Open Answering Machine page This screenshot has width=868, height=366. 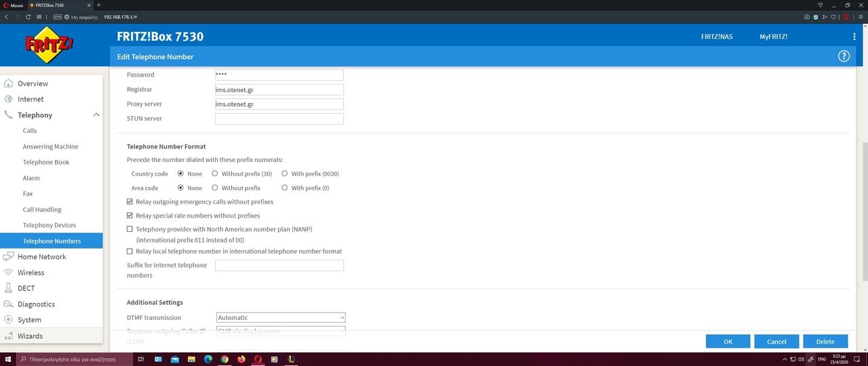tap(51, 146)
